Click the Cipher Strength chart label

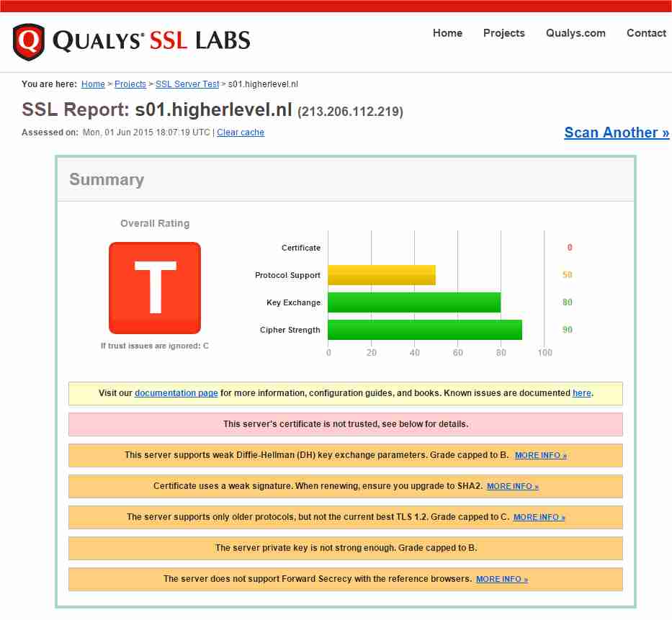[x=290, y=330]
